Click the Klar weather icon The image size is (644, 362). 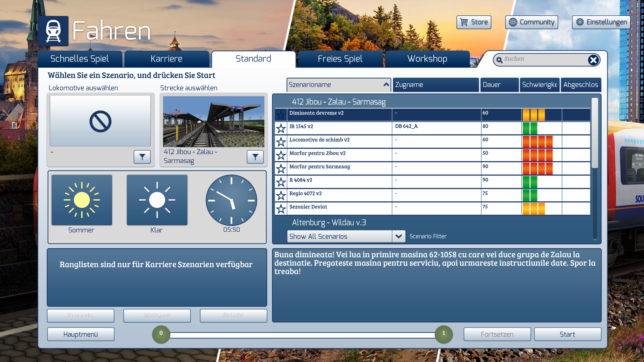coord(157,200)
